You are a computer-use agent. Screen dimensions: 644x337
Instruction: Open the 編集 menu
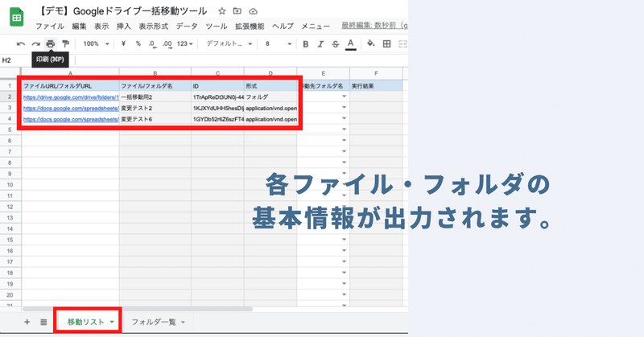coord(79,27)
